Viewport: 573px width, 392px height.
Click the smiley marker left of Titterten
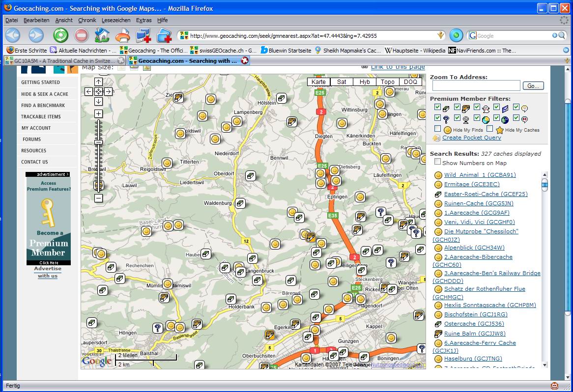pos(167,163)
